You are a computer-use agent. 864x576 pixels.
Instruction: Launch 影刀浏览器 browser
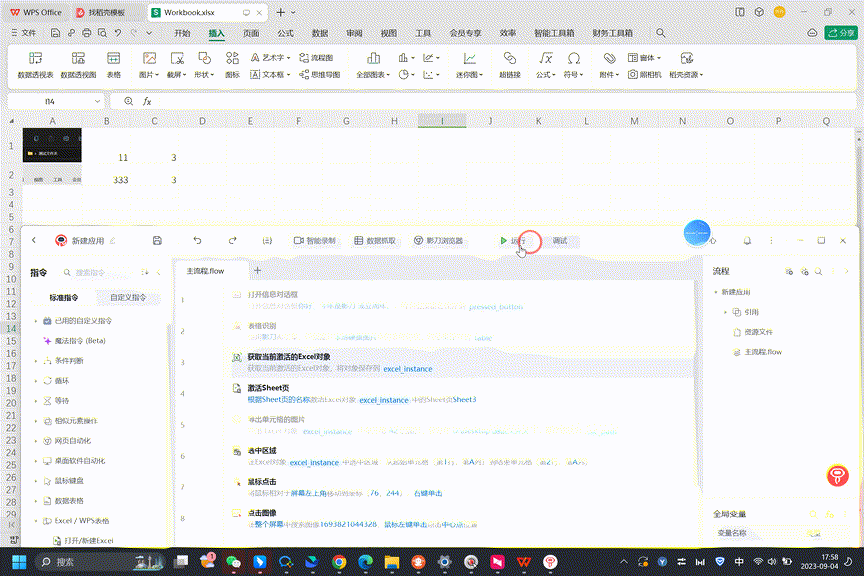438,241
